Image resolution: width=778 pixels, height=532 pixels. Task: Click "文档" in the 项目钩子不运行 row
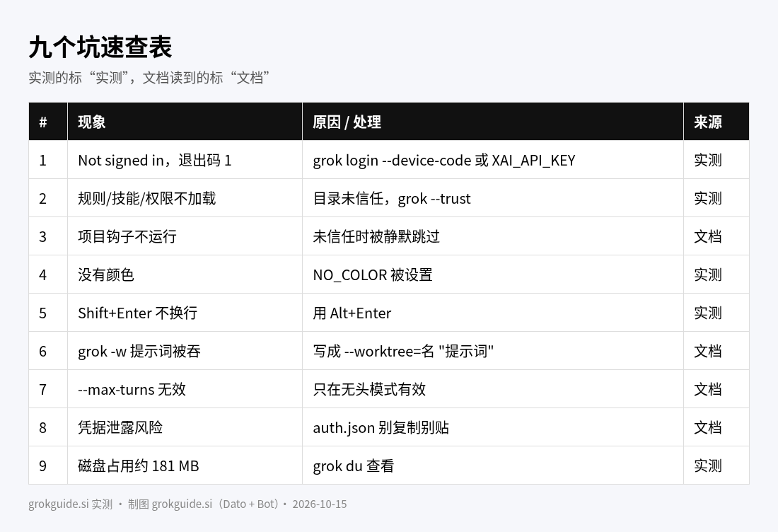[x=716, y=236]
